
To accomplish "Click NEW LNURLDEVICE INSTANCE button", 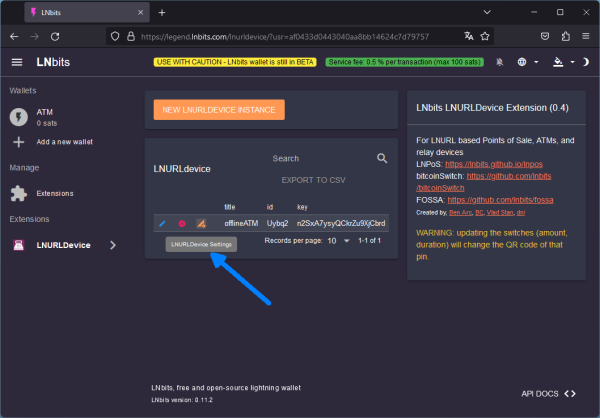I will (x=219, y=110).
